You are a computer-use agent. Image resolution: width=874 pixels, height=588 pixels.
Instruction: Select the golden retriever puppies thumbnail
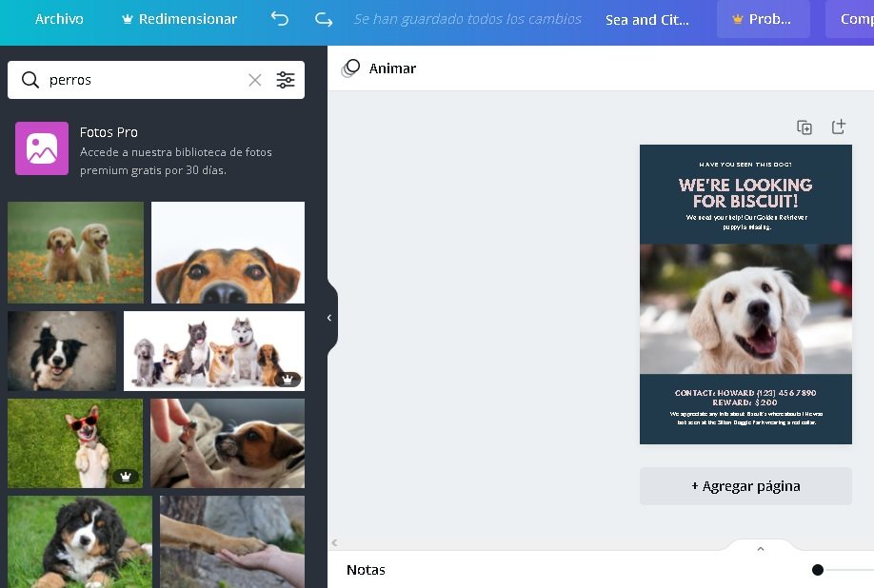pyautogui.click(x=76, y=251)
